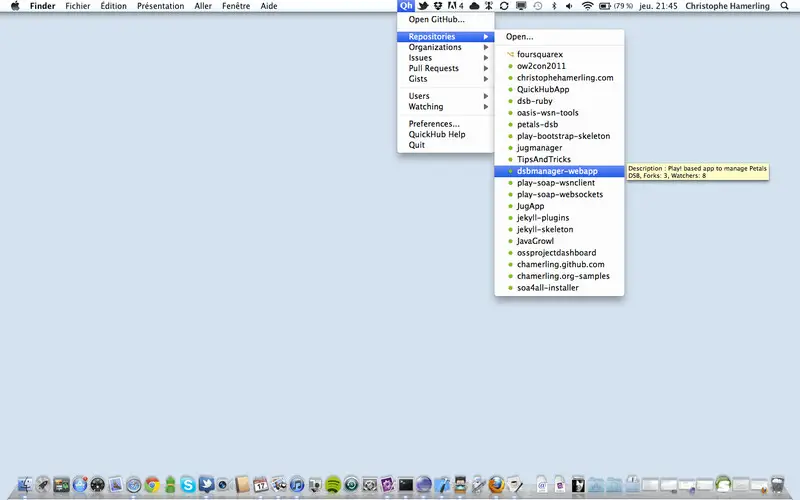Open the Aide menu
The width and height of the screenshot is (800, 500).
point(269,6)
